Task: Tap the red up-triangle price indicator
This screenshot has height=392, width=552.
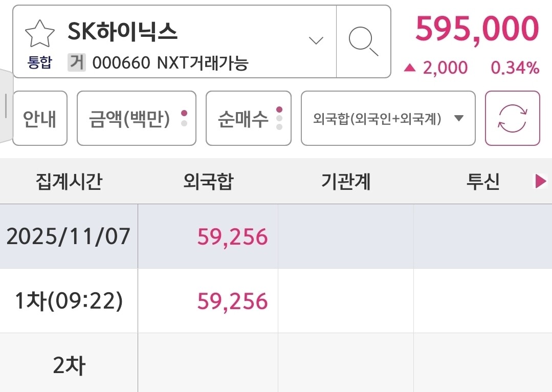Action: pyautogui.click(x=409, y=68)
